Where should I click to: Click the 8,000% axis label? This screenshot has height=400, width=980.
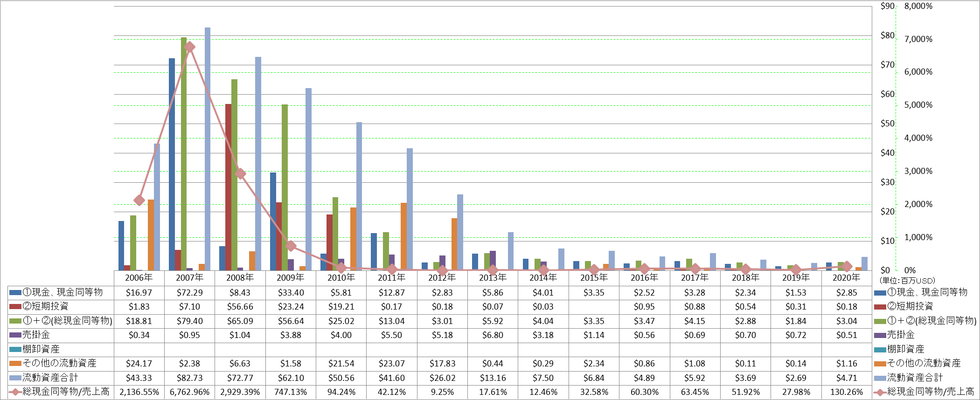918,6
